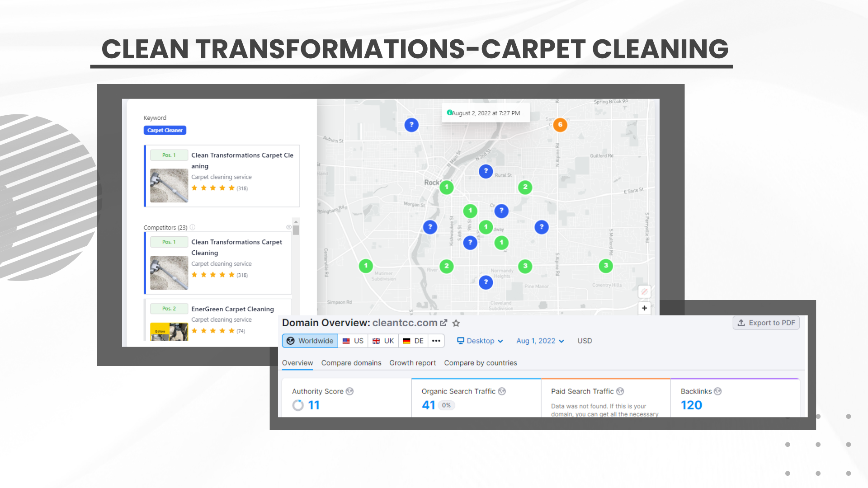Switch region to DE
This screenshot has width=868, height=488.
pos(413,341)
